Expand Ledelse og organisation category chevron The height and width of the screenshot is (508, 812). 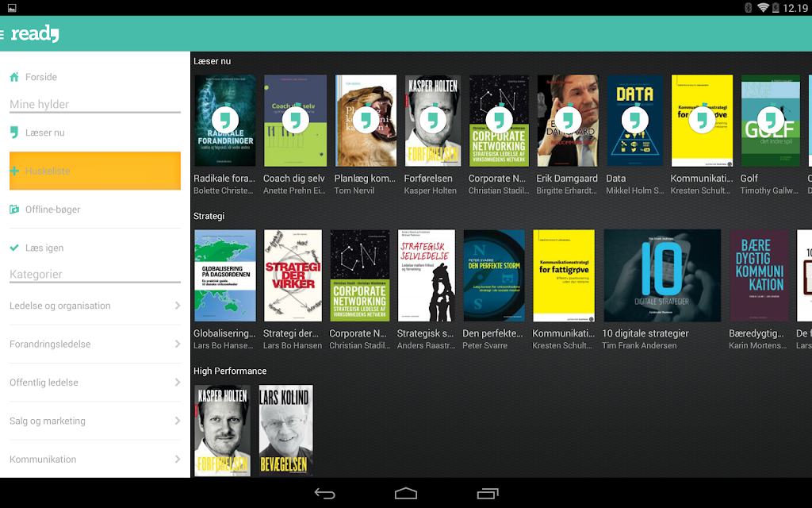pyautogui.click(x=178, y=306)
